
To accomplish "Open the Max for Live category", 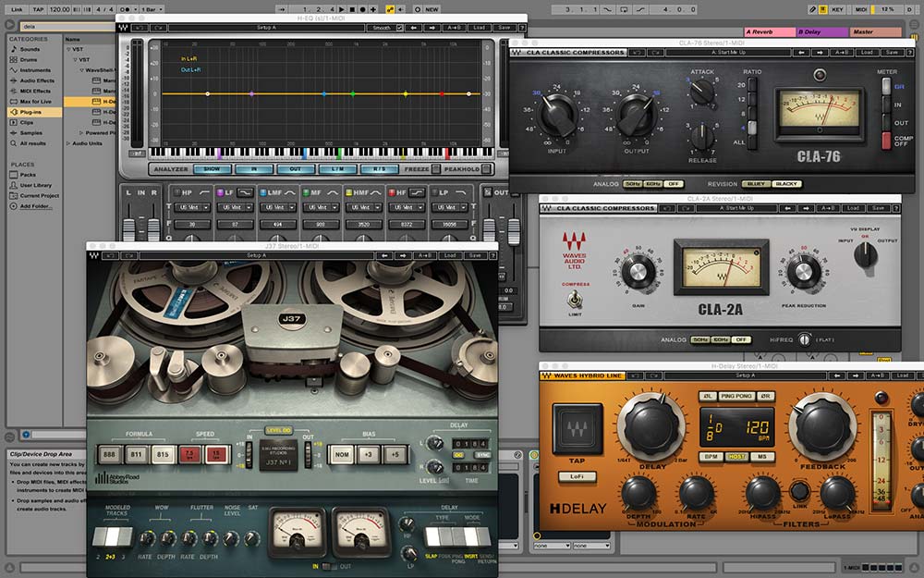I will coord(35,102).
